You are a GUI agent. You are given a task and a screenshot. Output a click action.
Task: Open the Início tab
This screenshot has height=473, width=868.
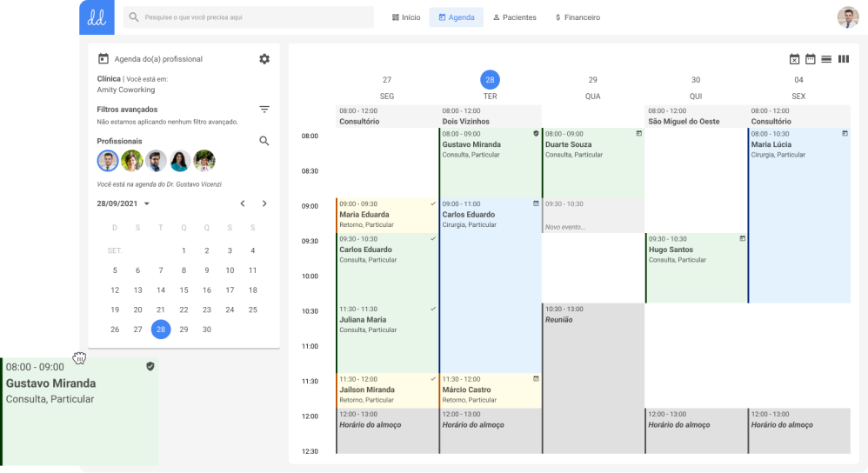tap(406, 17)
